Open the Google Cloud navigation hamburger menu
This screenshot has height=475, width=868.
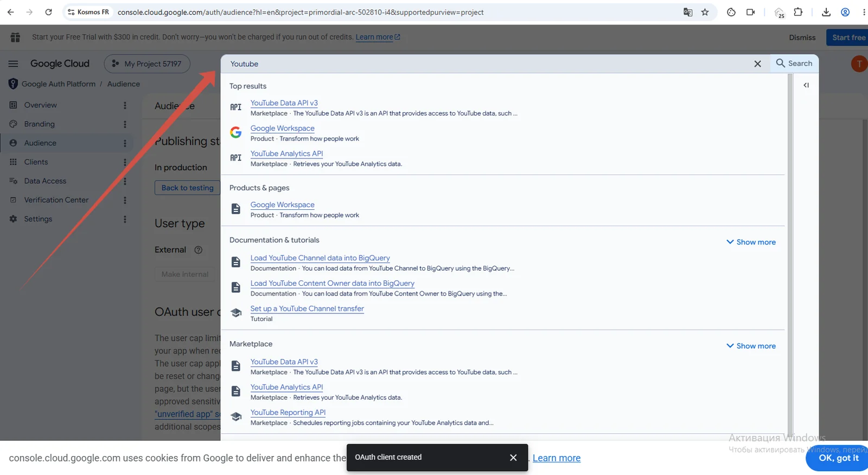tap(13, 63)
